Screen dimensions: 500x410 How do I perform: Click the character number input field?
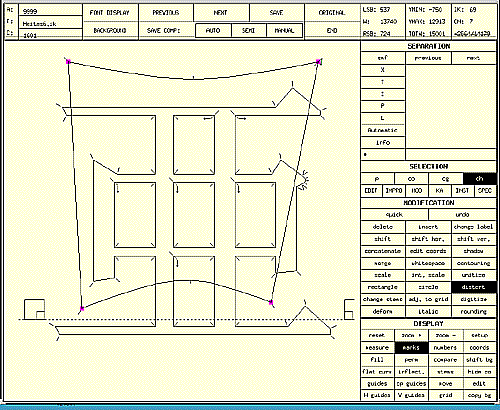tap(50, 11)
